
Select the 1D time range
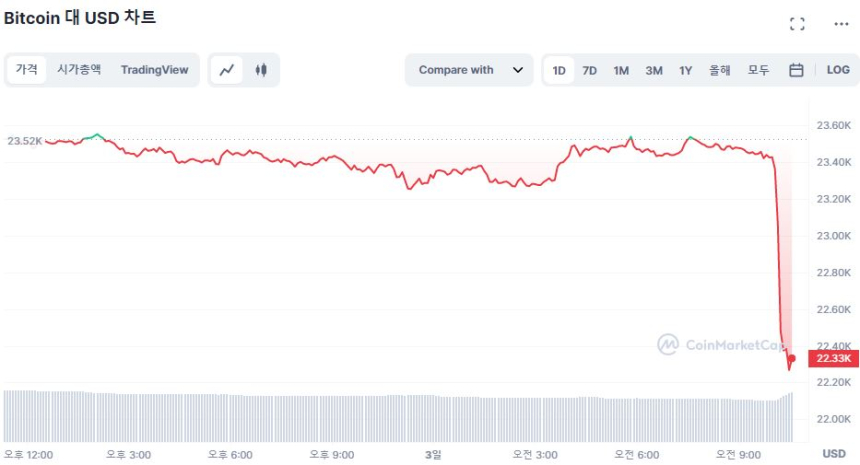(x=559, y=70)
